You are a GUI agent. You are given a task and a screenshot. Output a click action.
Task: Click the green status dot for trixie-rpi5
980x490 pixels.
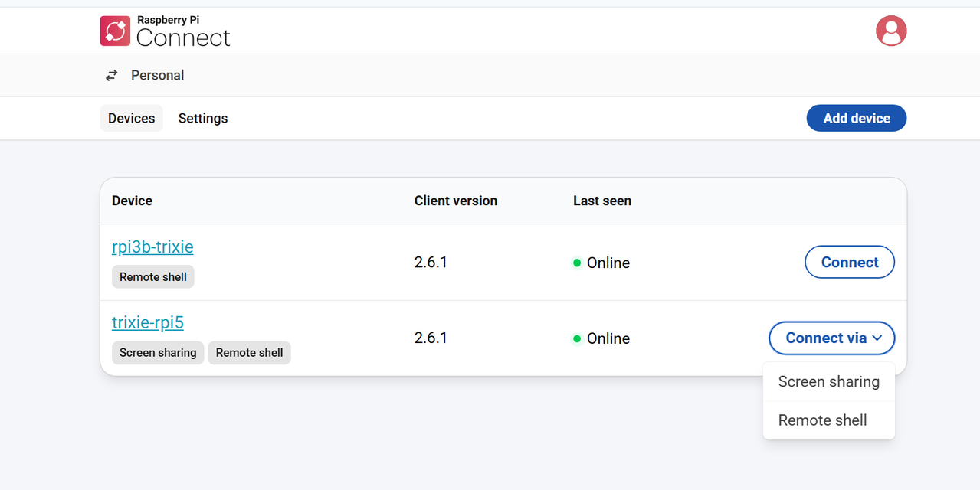[577, 338]
